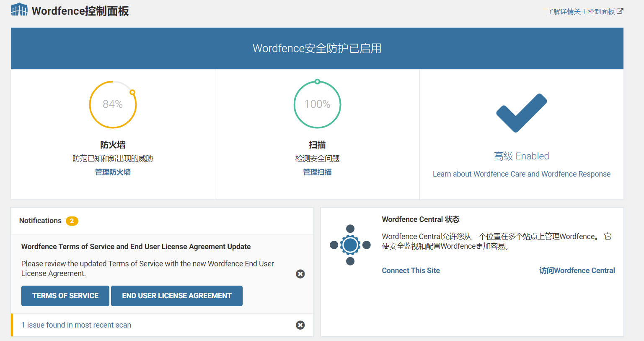
Task: Open 管理扫描 to manage scans
Action: [317, 172]
